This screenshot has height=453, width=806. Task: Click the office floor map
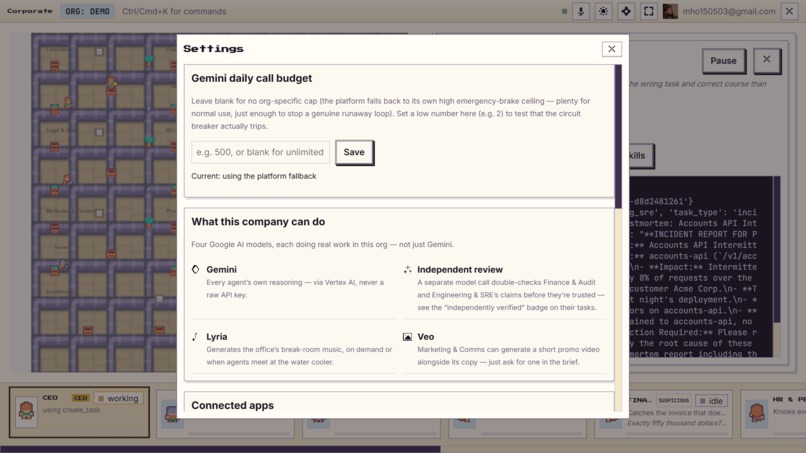pos(104,203)
